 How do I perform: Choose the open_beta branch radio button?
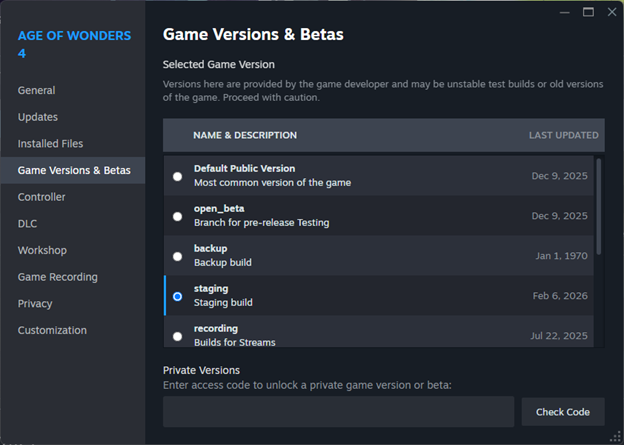point(177,216)
